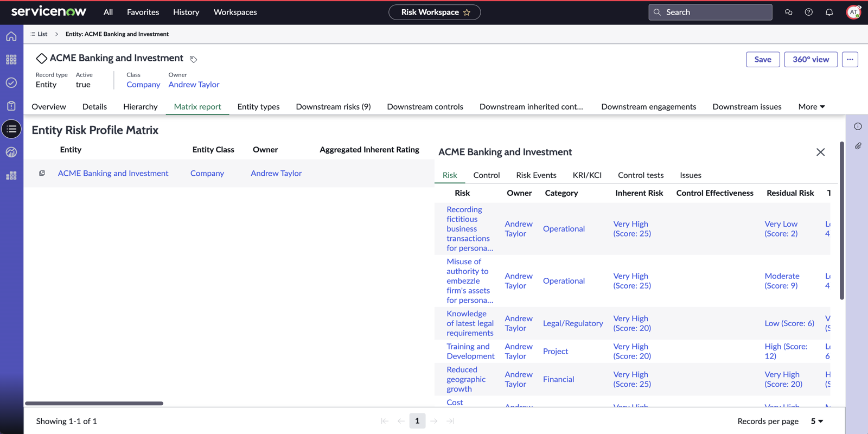This screenshot has width=868, height=434.
Task: Open the Workspaces menu
Action: (235, 12)
